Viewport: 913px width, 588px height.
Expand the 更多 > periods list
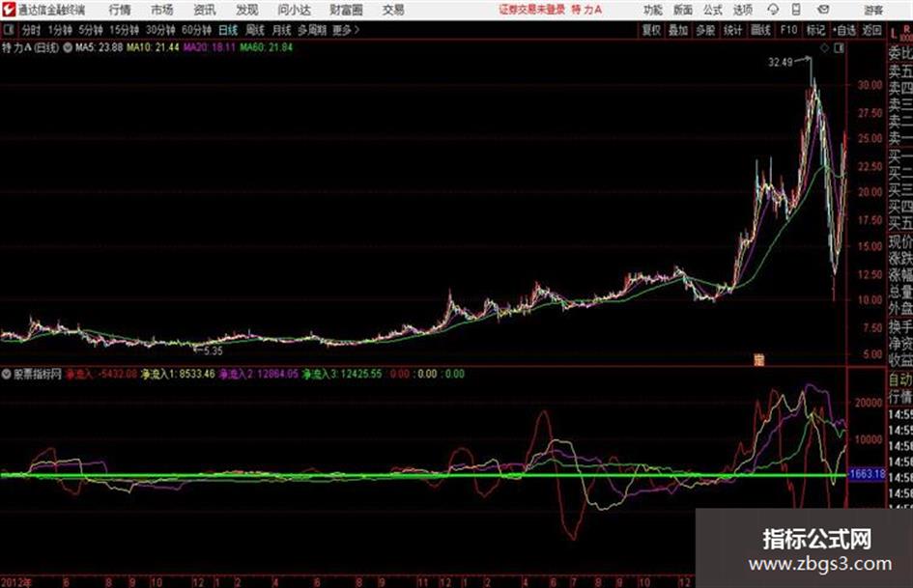(346, 30)
